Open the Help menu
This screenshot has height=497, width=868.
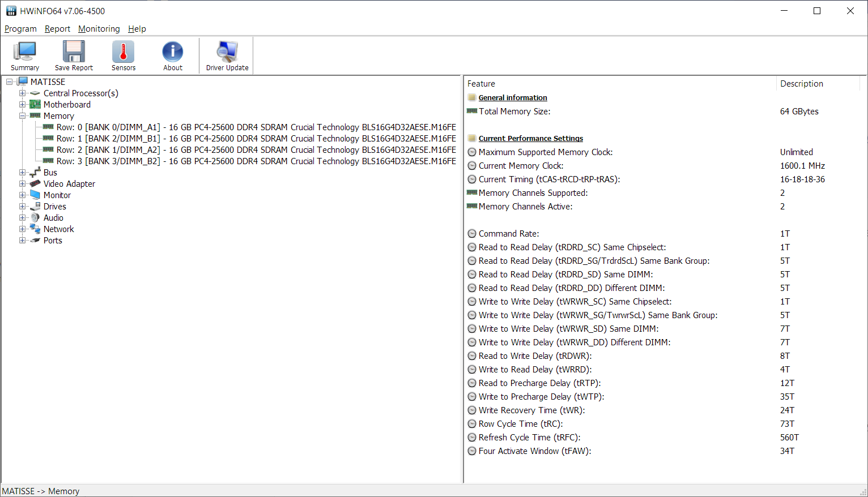tap(137, 29)
